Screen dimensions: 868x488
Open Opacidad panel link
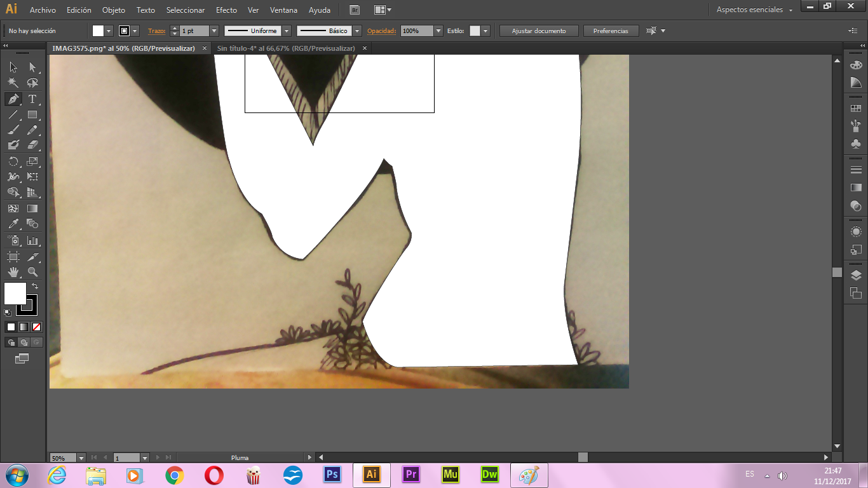381,30
